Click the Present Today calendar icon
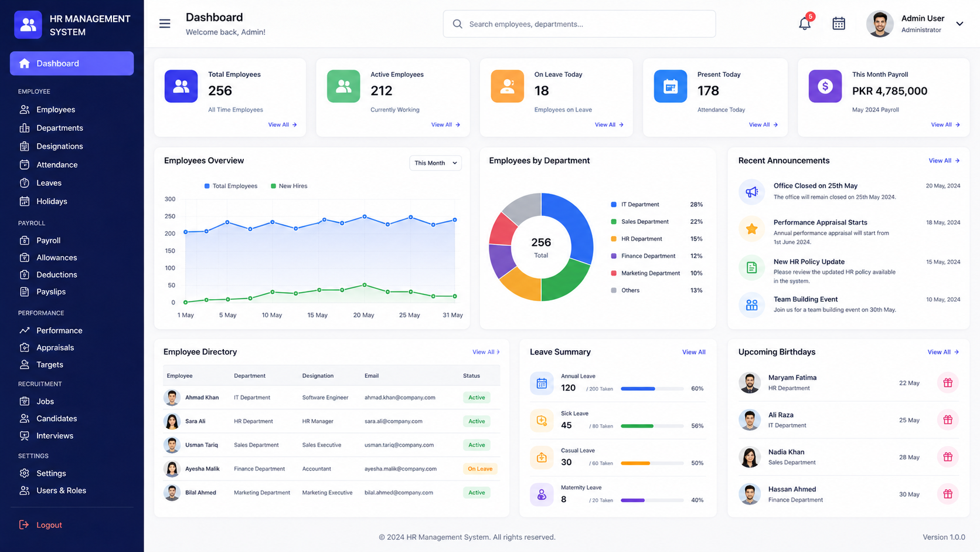The image size is (980, 552). pos(670,86)
